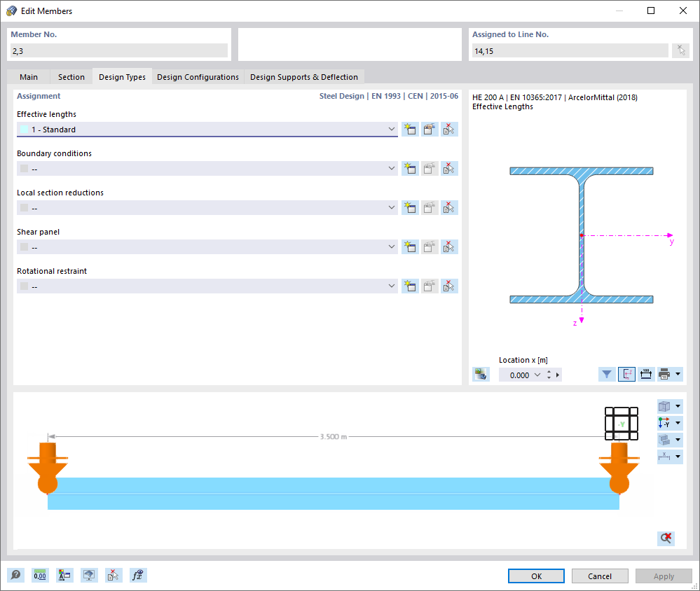Click the 3D view cube icon
700x591 pixels.
point(664,406)
